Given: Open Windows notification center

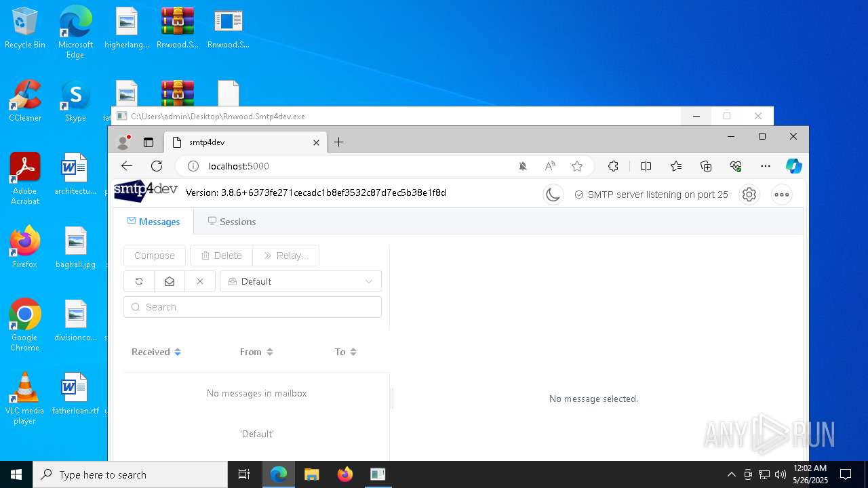Looking at the screenshot, I should point(846,474).
